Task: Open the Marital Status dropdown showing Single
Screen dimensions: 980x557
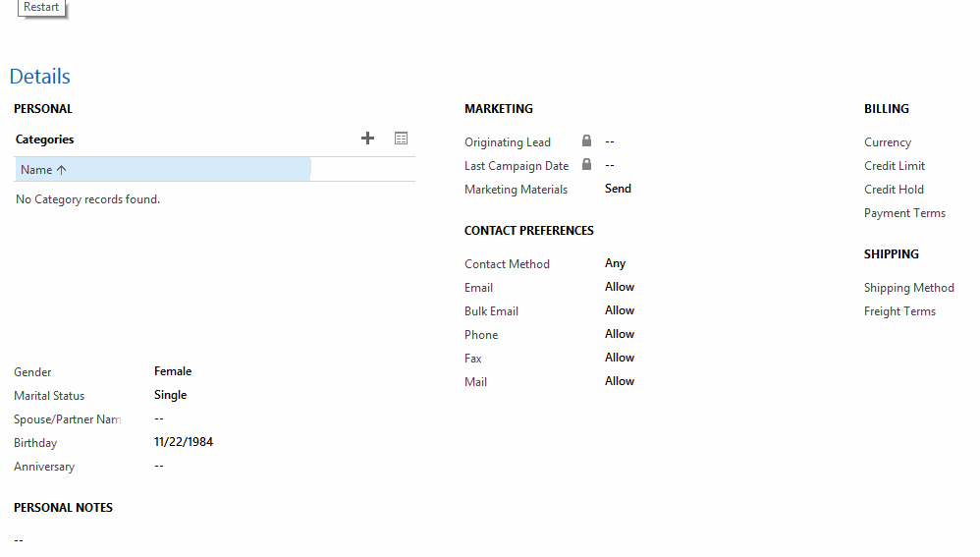Action: click(x=170, y=395)
